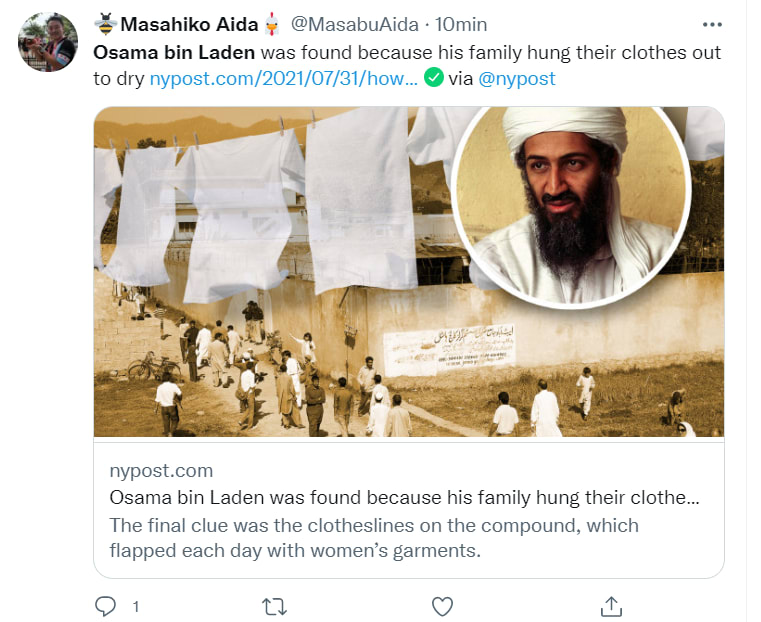Click the card description about clotheslines
This screenshot has height=622, width=761.
372,538
